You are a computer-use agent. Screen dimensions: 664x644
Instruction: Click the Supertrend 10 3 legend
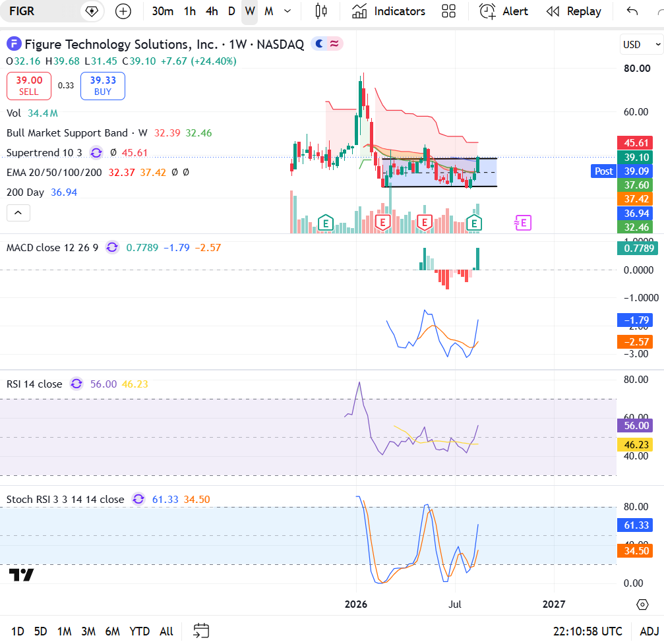44,152
